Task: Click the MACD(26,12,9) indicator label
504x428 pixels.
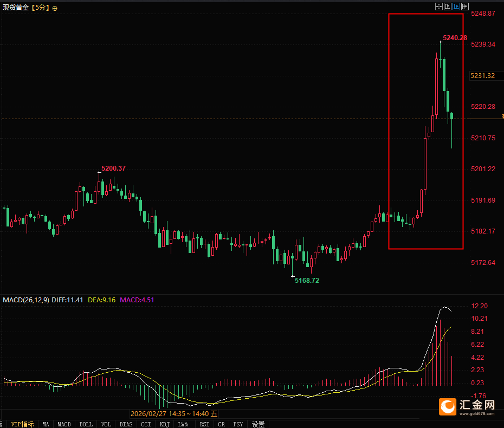Action: coord(26,300)
